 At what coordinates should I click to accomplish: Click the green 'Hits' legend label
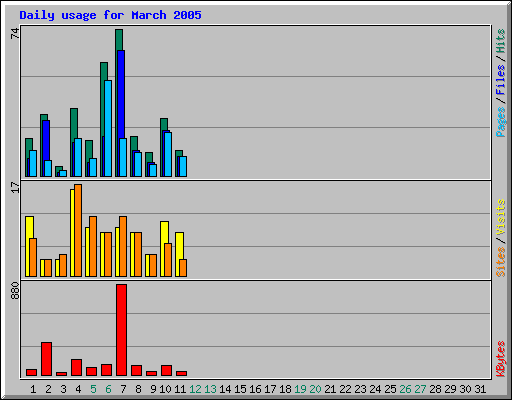tap(500, 41)
